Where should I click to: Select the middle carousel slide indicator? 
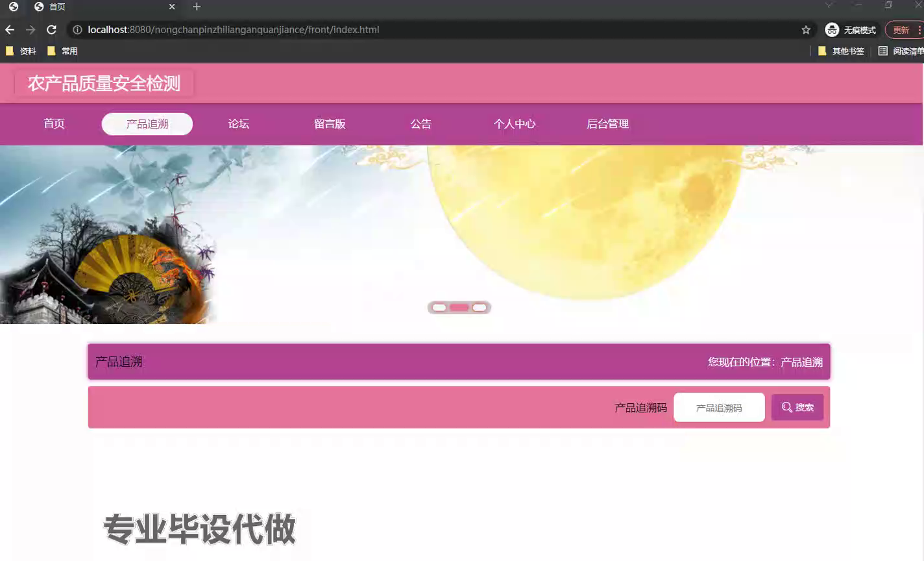[459, 308]
